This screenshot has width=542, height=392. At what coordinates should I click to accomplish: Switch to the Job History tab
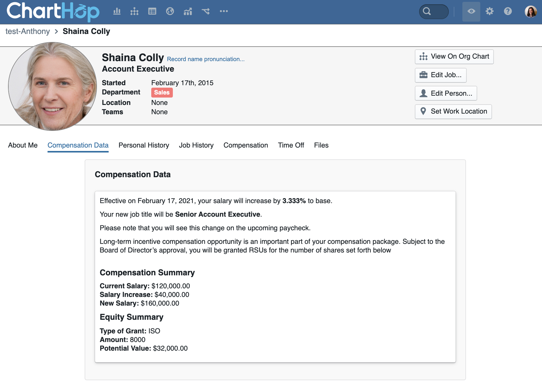click(x=196, y=145)
